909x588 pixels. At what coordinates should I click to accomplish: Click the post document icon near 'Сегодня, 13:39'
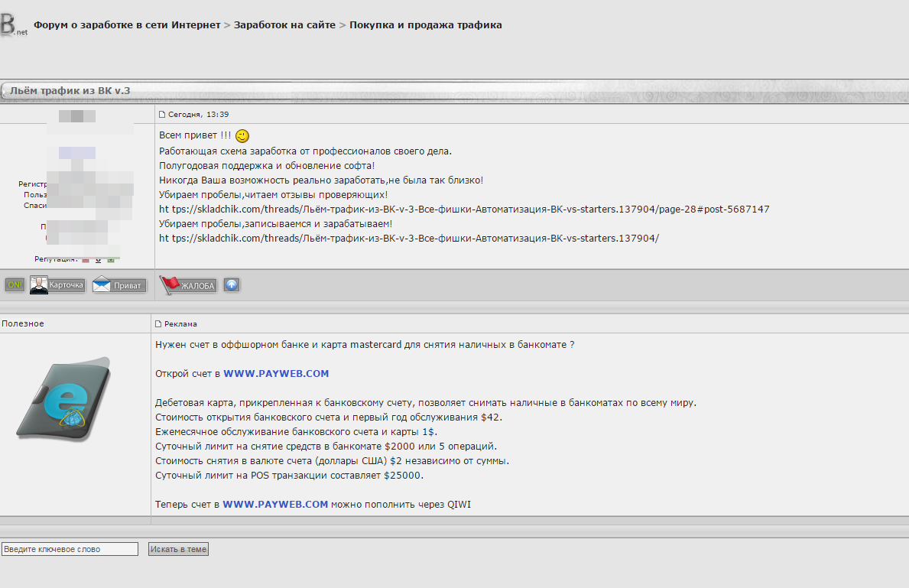pyautogui.click(x=162, y=114)
